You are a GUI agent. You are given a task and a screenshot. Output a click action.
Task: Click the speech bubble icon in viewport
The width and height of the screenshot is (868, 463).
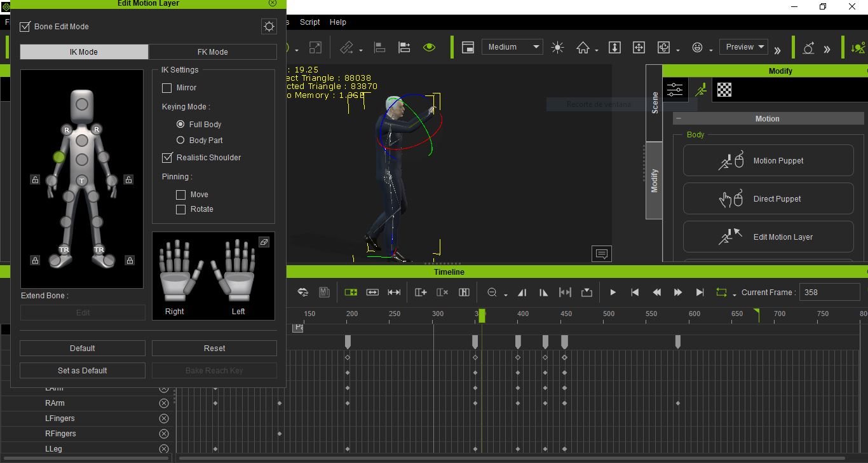pos(601,254)
